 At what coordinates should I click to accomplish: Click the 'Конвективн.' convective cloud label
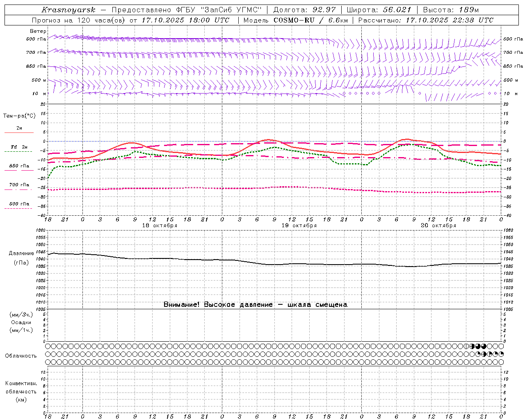pyautogui.click(x=21, y=383)
